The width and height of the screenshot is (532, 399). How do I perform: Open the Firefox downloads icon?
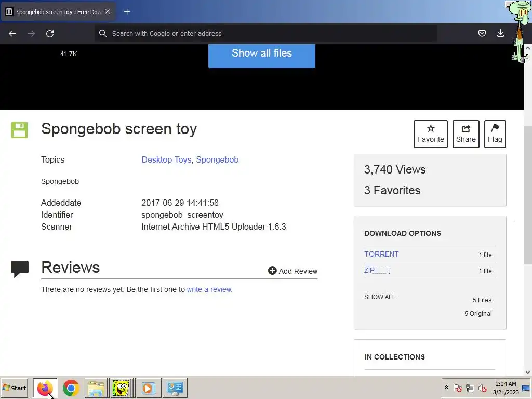point(500,33)
